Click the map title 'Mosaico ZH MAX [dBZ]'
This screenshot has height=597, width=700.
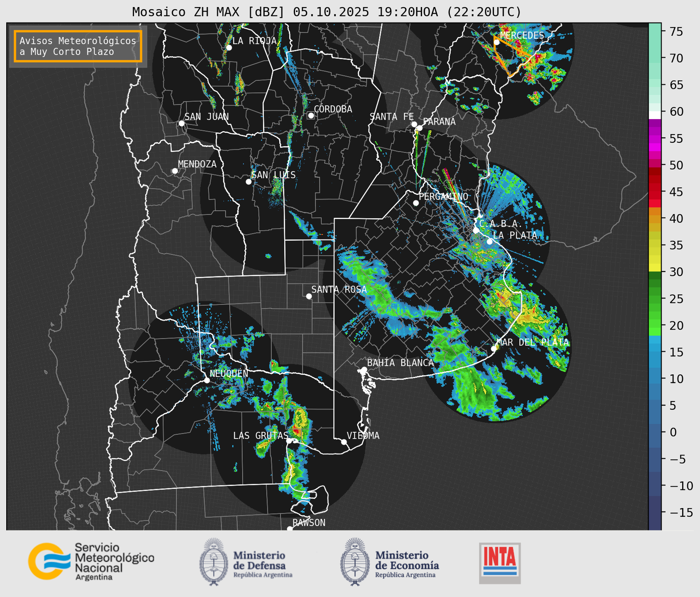(209, 12)
